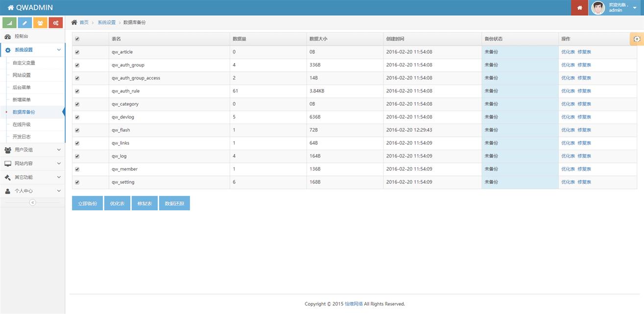Collapse the sidebar with the double-arrow icon
The image size is (644, 314).
click(x=32, y=202)
